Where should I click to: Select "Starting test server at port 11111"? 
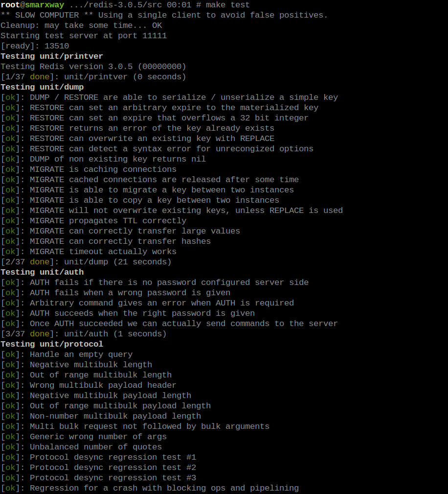(x=84, y=36)
